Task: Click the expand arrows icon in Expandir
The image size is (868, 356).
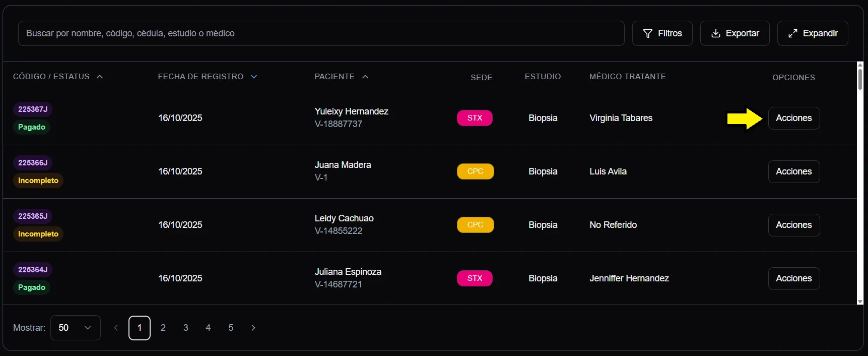Action: [x=793, y=33]
